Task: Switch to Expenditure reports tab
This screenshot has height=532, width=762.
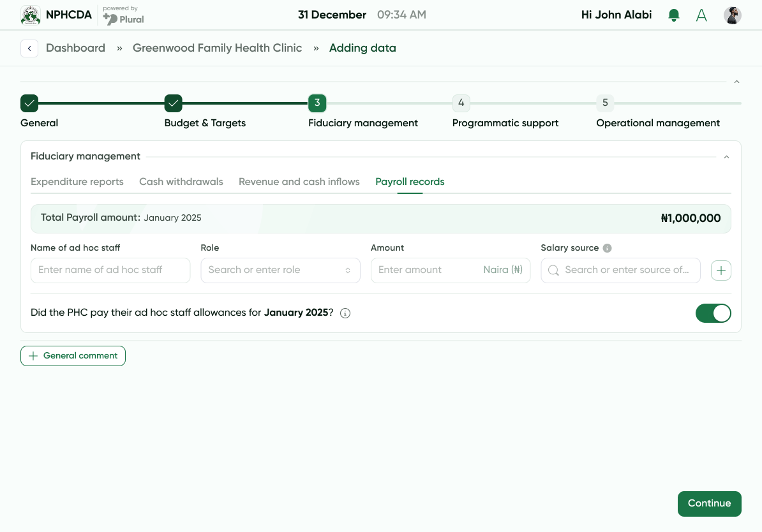Action: click(x=77, y=182)
